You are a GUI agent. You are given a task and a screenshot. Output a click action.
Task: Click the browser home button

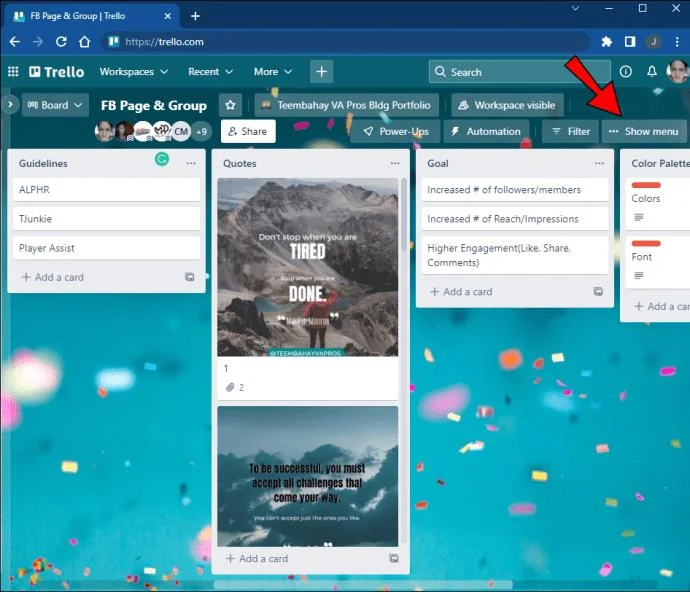(x=84, y=42)
